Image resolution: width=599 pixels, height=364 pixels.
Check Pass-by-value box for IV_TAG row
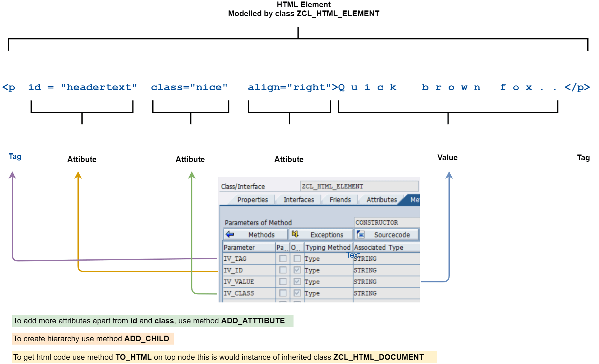coord(283,259)
